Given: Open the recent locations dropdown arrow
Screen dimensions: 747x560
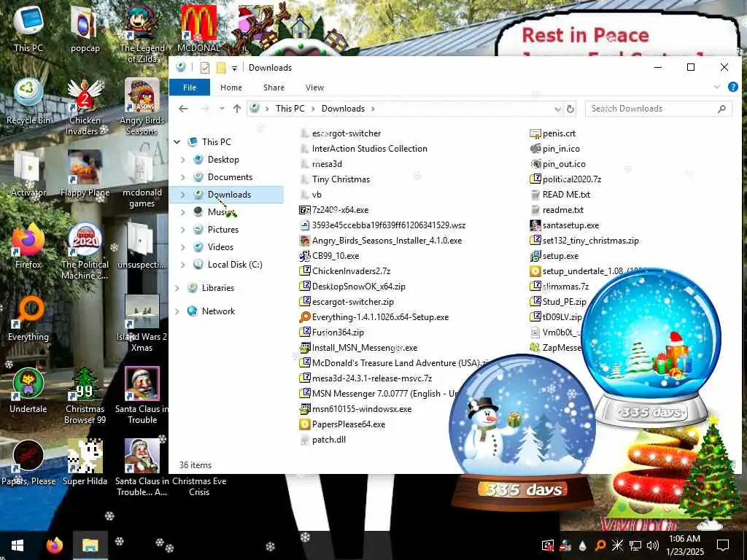Looking at the screenshot, I should coord(222,109).
